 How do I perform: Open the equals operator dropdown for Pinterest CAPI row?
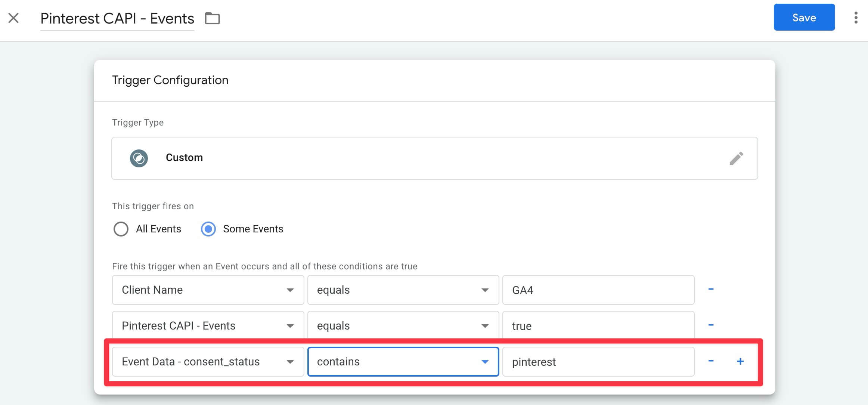pos(403,325)
